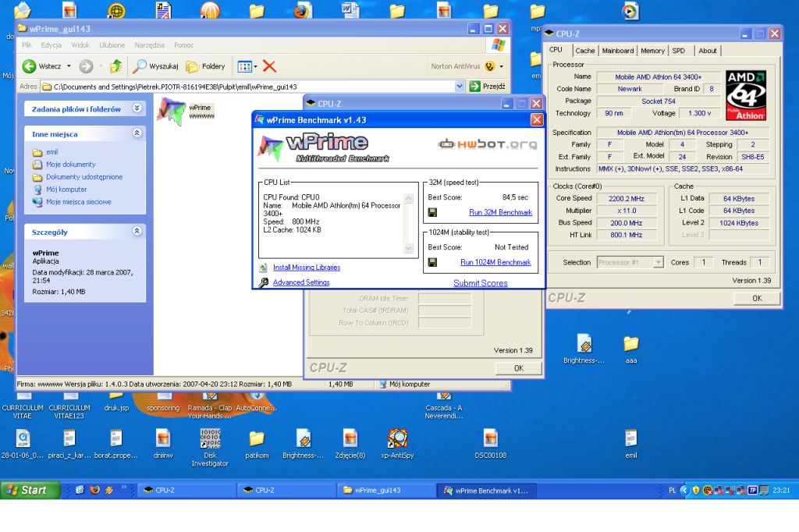Screen dimensions: 799x532
Task: Click the PL language indicator in tray
Action: [x=672, y=490]
